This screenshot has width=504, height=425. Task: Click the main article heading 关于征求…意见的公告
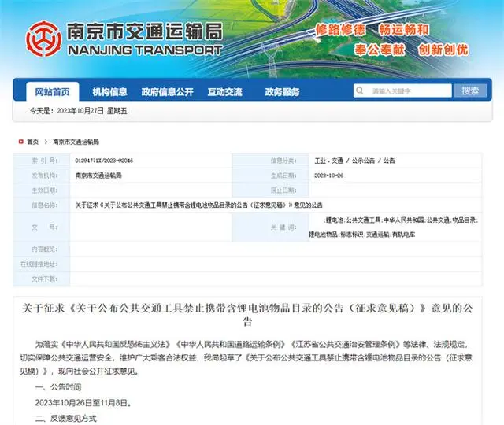[x=252, y=314]
